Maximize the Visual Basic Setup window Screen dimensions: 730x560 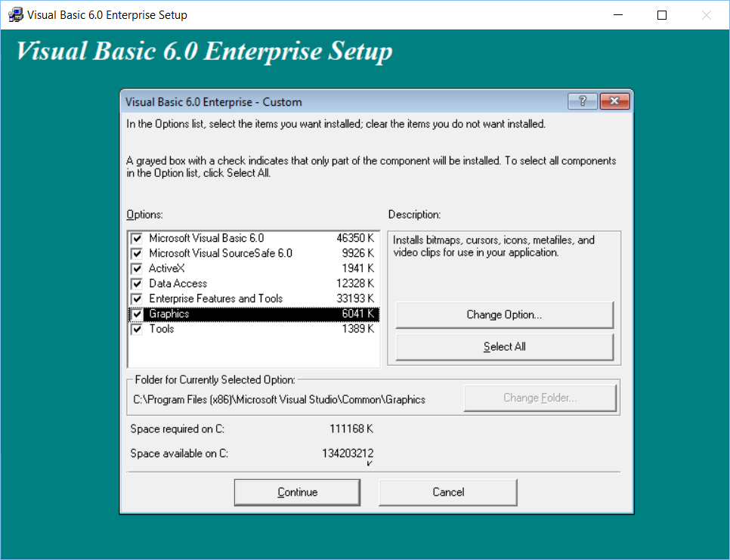[x=661, y=15]
